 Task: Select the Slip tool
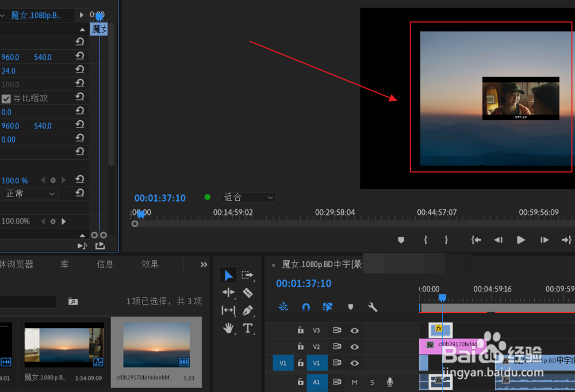[x=228, y=310]
